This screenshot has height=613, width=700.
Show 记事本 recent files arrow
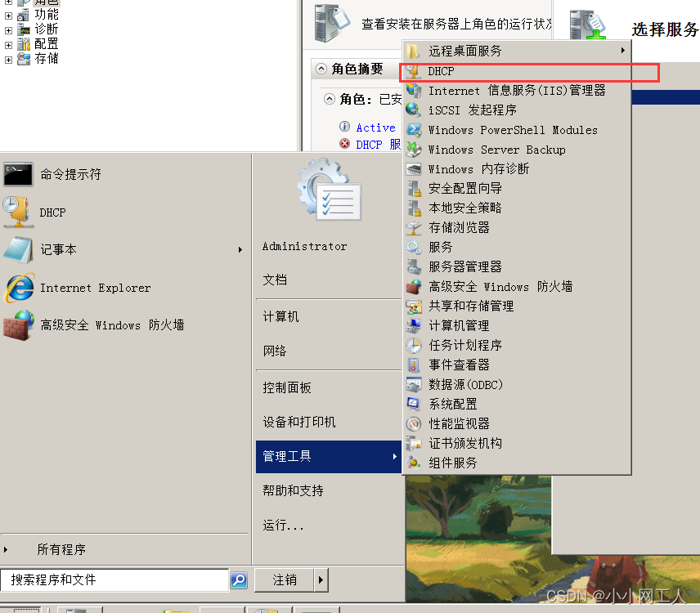point(240,250)
